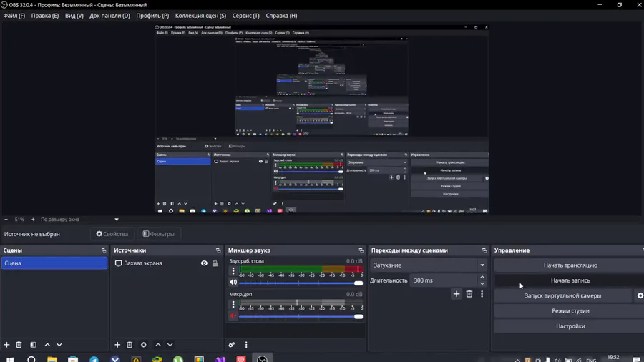Toggle lock on Захват экрана source
This screenshot has height=362, width=644.
point(215,263)
